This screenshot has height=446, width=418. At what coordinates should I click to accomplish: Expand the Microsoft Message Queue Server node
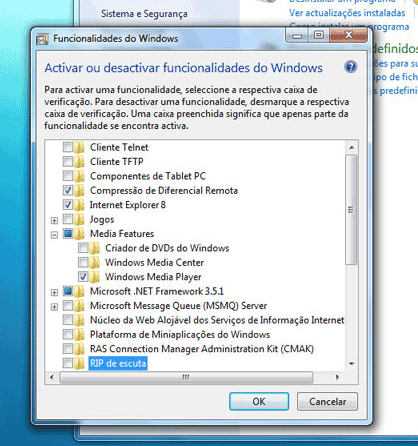[54, 307]
